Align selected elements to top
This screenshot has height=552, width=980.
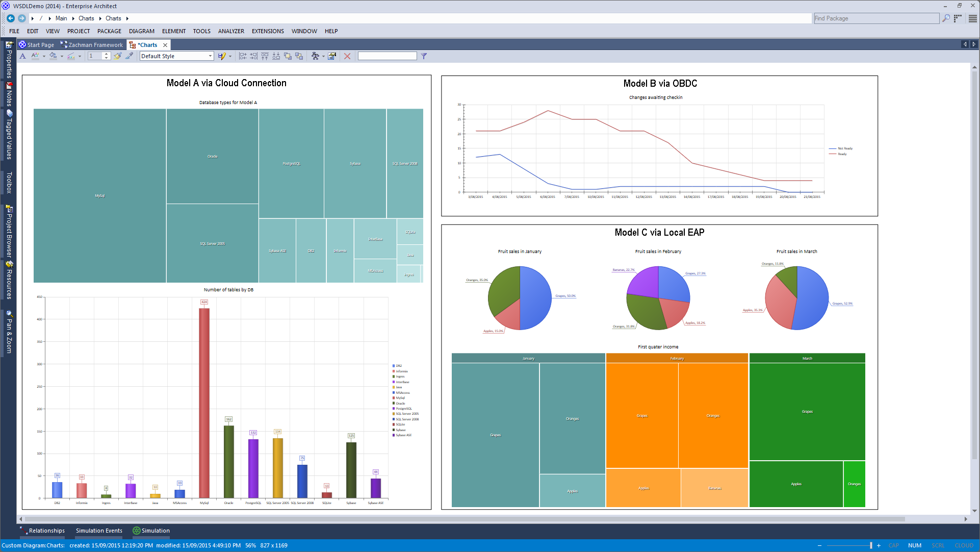point(265,56)
